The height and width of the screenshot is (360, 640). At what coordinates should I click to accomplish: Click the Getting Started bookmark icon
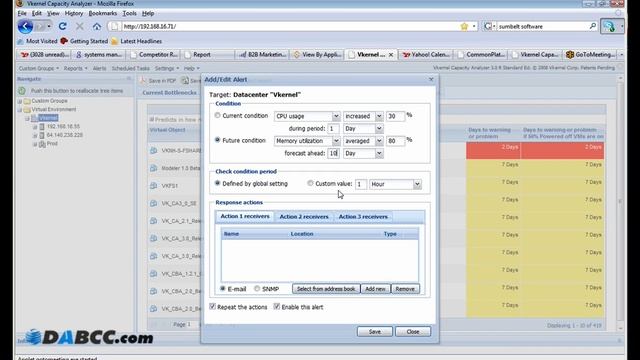(x=64, y=41)
